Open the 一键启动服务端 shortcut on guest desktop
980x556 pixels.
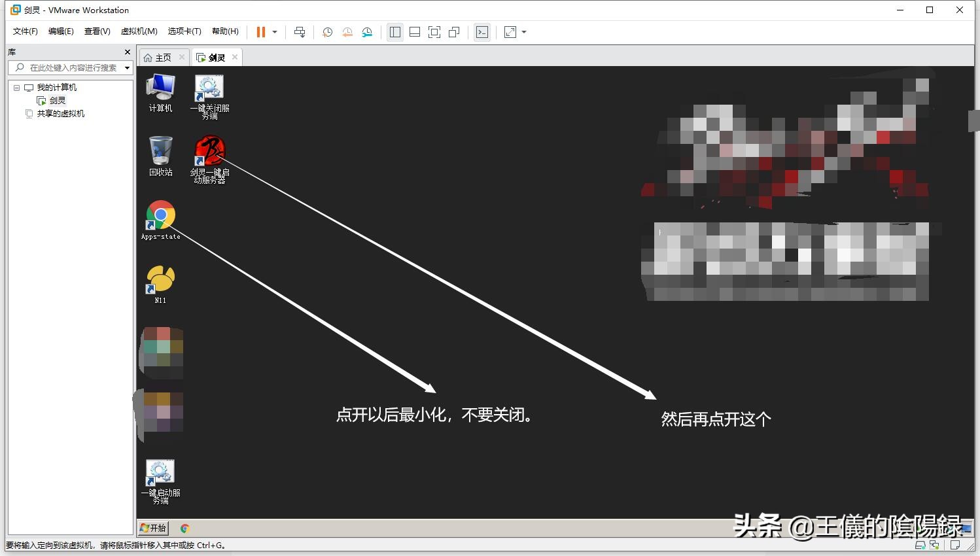point(159,471)
